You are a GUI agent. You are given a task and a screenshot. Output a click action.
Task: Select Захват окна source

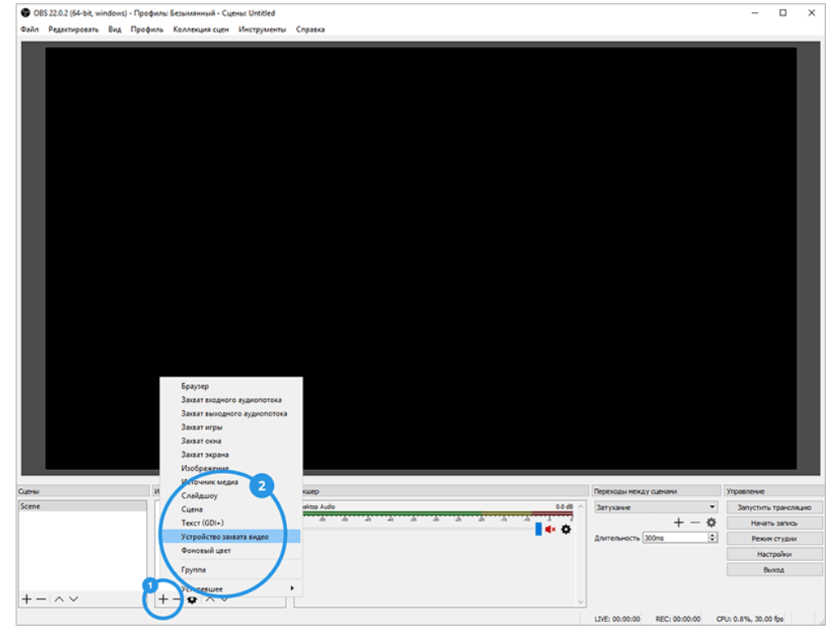(x=231, y=440)
